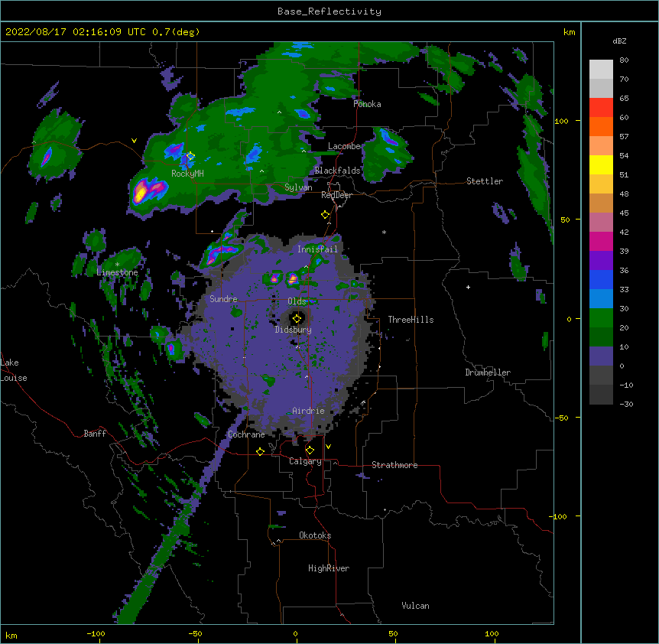Click the dBZ legend heading
The width and height of the screenshot is (659, 644).
click(619, 41)
